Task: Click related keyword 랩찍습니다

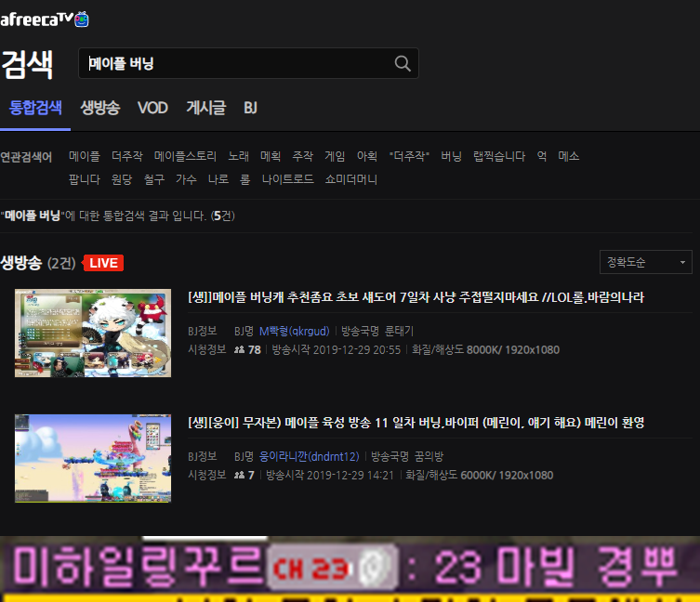Action: (499, 156)
